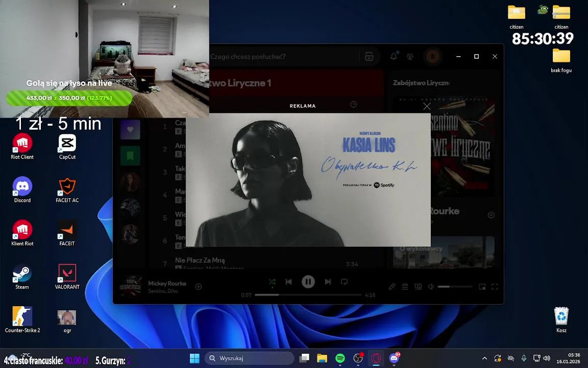The width and height of the screenshot is (588, 368).
Task: Select the brak fogu folder
Action: click(x=561, y=60)
